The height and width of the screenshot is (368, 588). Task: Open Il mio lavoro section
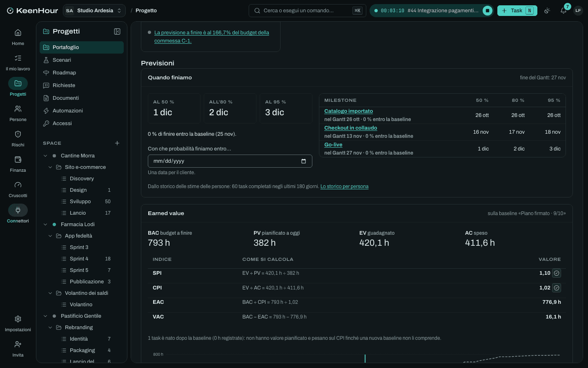[x=18, y=62]
